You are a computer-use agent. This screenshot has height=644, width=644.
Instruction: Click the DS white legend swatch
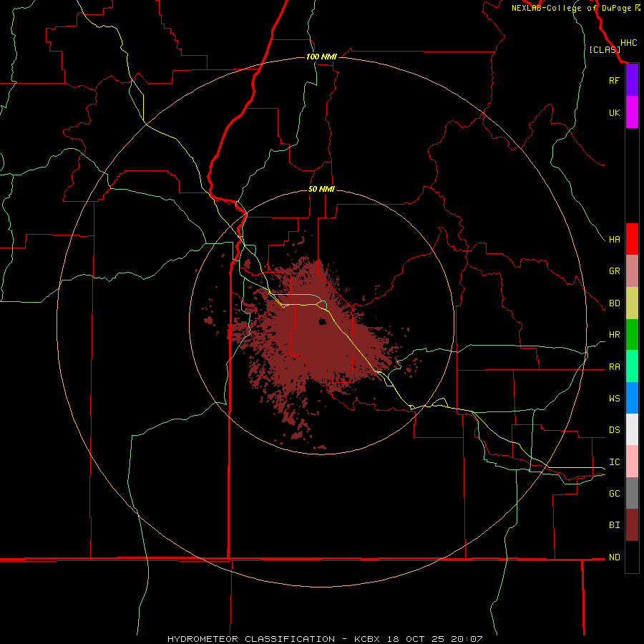click(x=632, y=429)
